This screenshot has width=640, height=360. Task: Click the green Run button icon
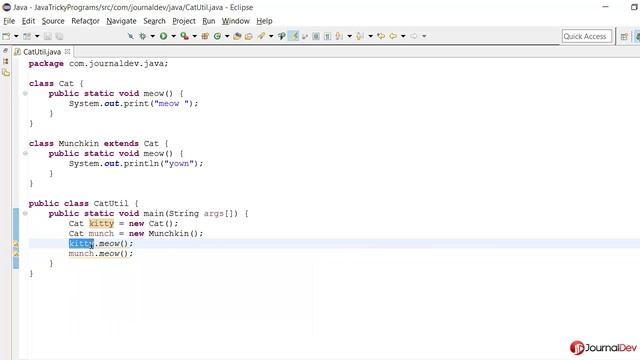click(163, 36)
